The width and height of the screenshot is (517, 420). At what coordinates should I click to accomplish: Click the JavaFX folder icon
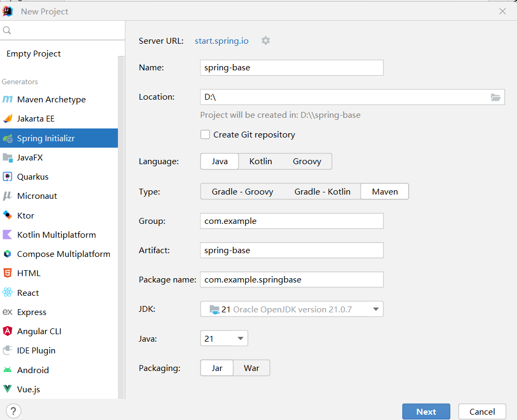(7, 157)
